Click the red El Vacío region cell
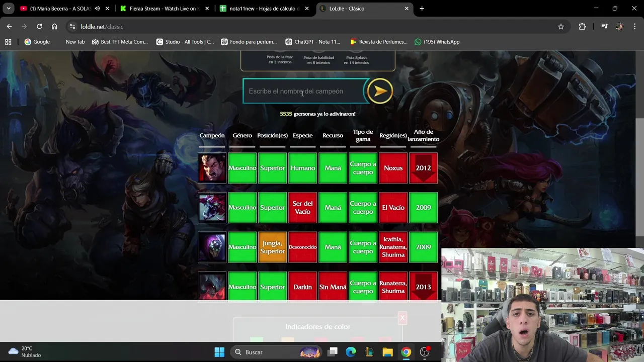 tap(393, 208)
